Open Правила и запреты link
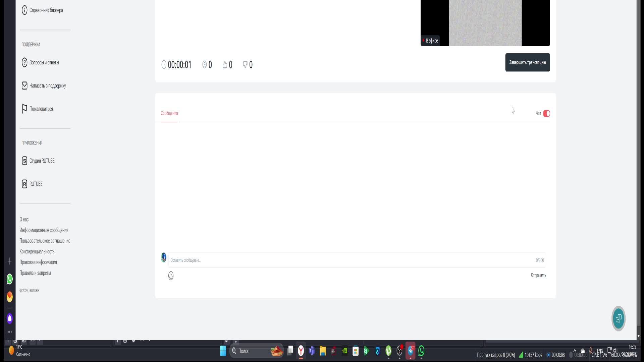Image resolution: width=644 pixels, height=362 pixels. pyautogui.click(x=35, y=273)
